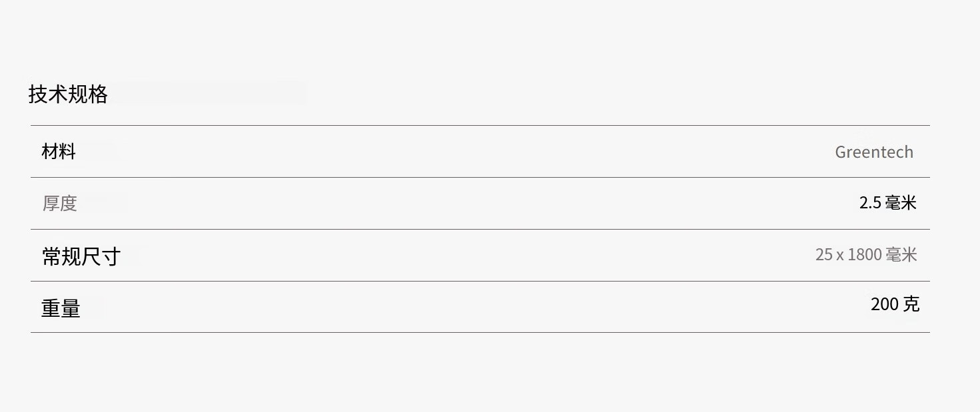The image size is (980, 412).
Task: Click the 毫米 unit in the 常规尺寸 row
Action: click(x=901, y=254)
